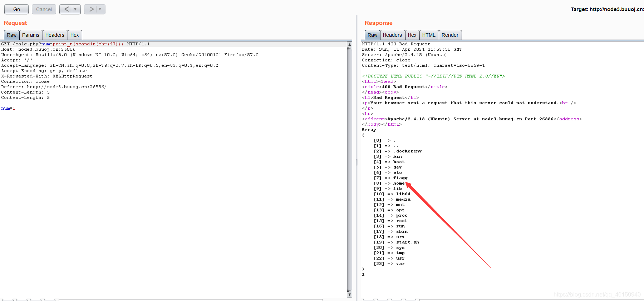Click the Server: Apache response header line
Viewport: 644px width, 301px height.
point(404,55)
